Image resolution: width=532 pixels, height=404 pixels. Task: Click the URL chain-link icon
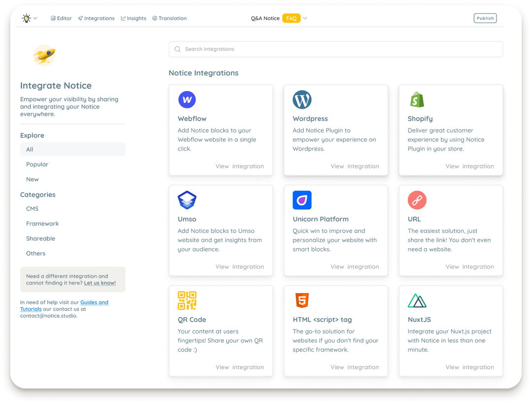(417, 200)
